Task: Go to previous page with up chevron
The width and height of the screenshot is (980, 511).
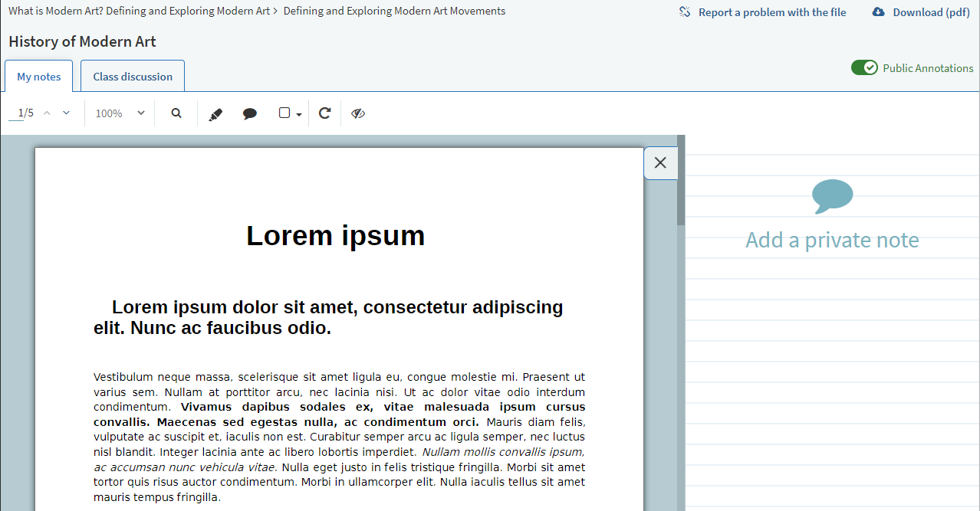Action: click(47, 113)
